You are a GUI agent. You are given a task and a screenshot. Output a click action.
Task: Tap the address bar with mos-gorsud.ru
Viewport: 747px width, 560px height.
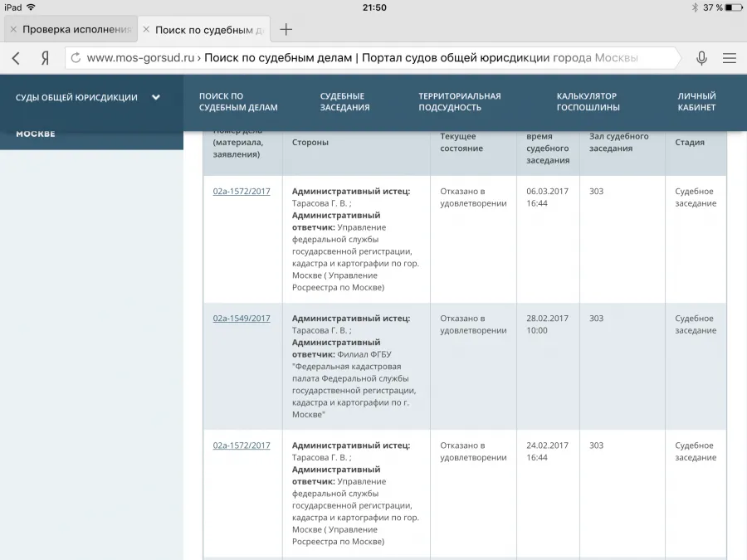point(373,58)
